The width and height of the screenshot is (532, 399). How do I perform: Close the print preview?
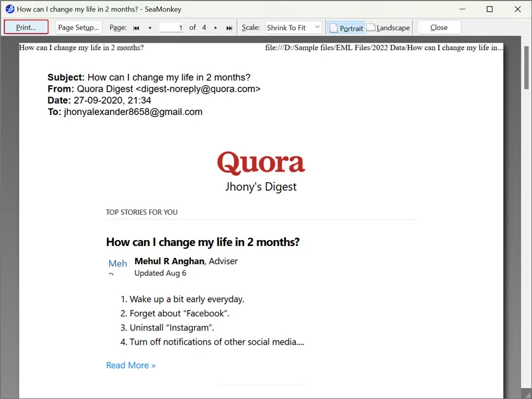click(439, 27)
